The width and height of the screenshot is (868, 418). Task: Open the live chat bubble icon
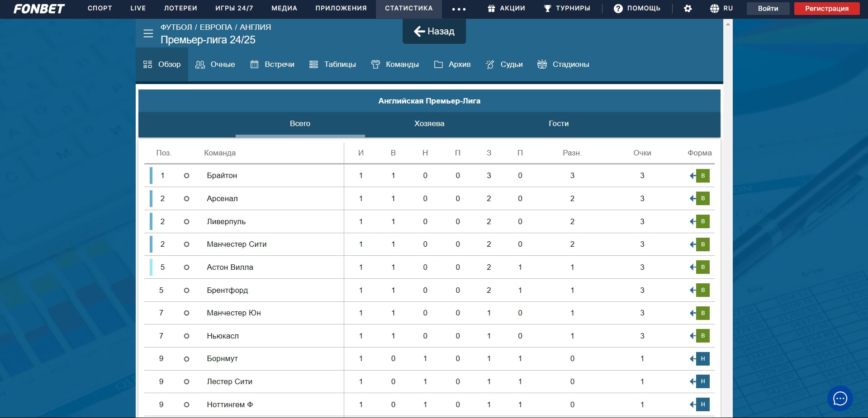[840, 398]
